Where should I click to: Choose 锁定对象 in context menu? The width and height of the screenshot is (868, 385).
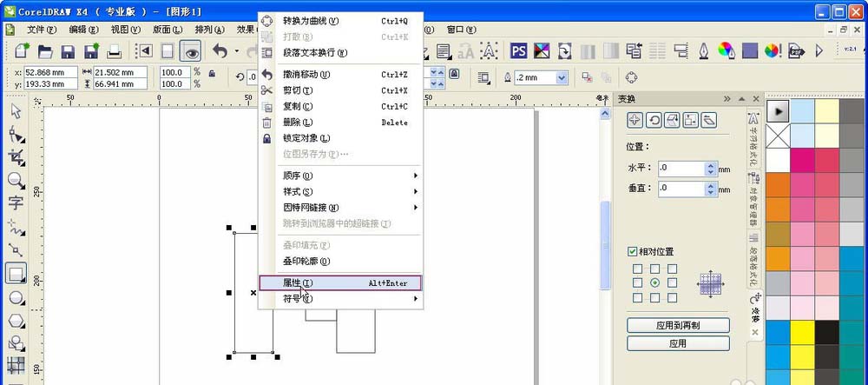[341, 138]
